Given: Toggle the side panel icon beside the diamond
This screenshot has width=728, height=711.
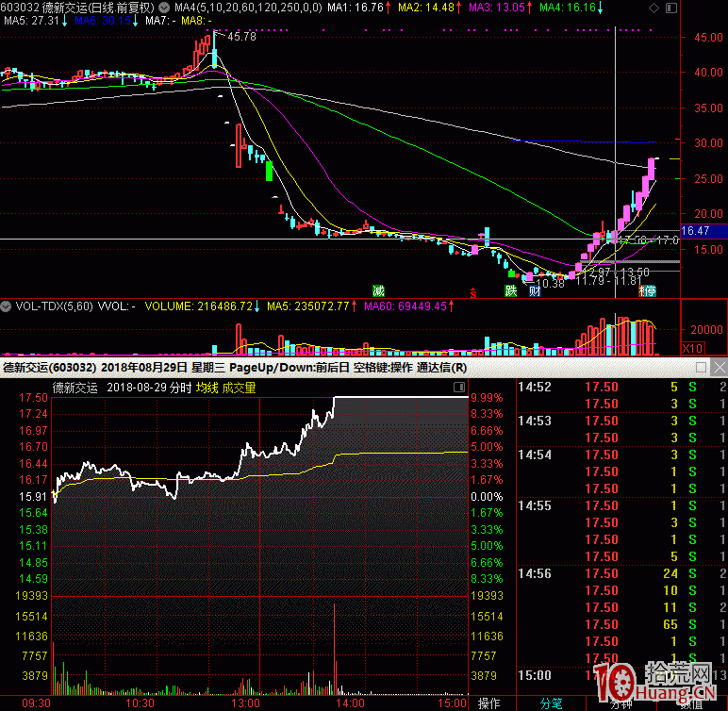Looking at the screenshot, I should pos(670,8).
